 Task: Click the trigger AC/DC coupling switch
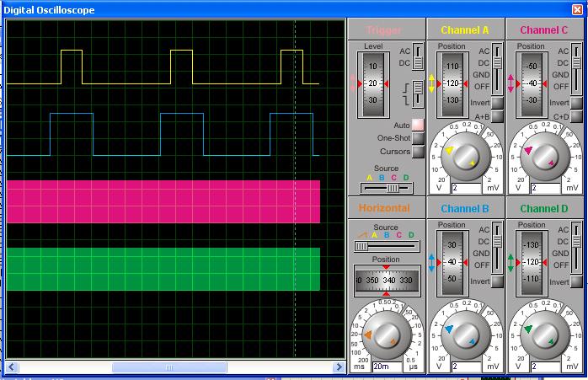click(x=418, y=56)
